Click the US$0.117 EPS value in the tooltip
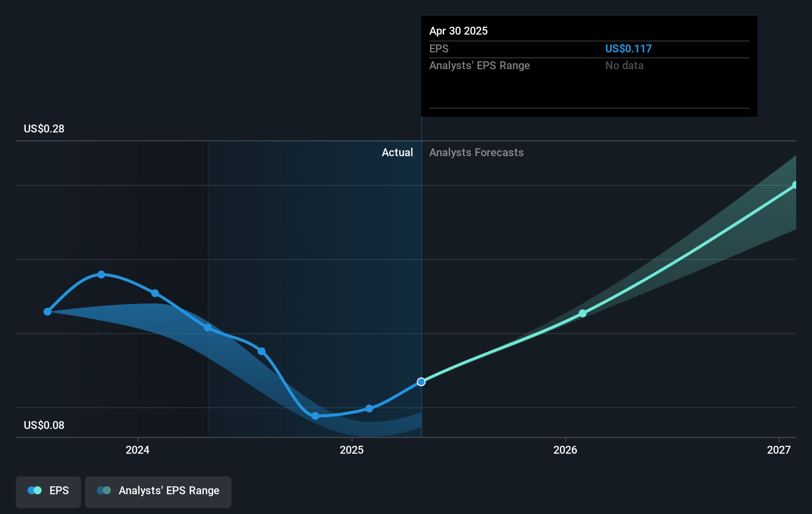 click(629, 48)
